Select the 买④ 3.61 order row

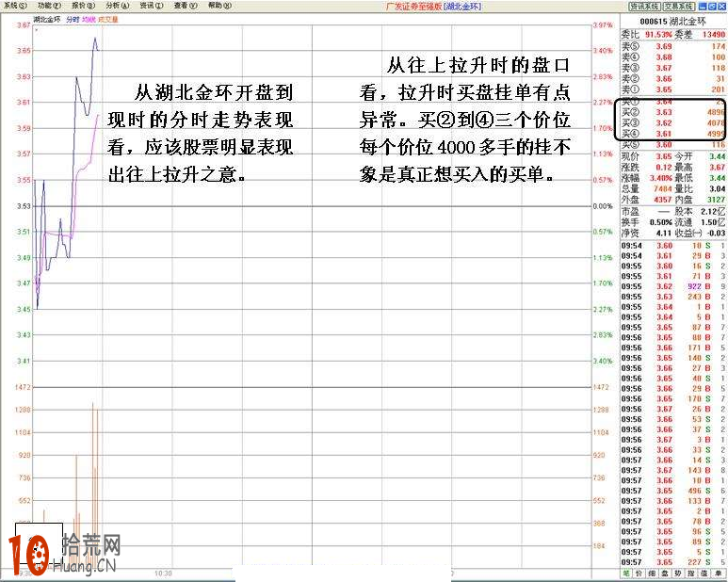pos(673,134)
